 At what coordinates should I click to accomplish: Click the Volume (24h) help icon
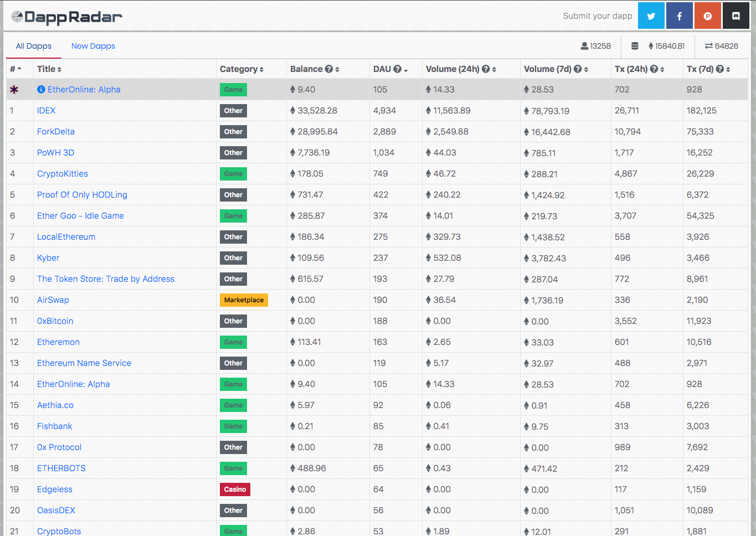click(x=486, y=69)
